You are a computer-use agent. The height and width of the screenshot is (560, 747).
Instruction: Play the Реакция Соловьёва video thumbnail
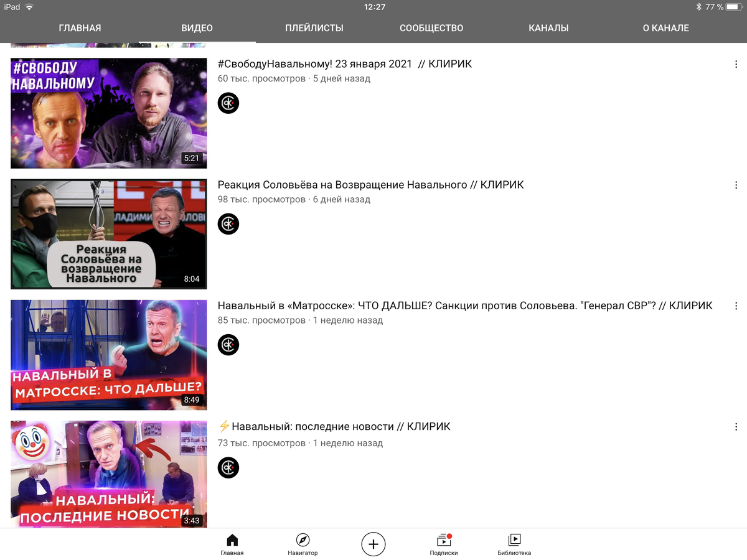pyautogui.click(x=109, y=234)
